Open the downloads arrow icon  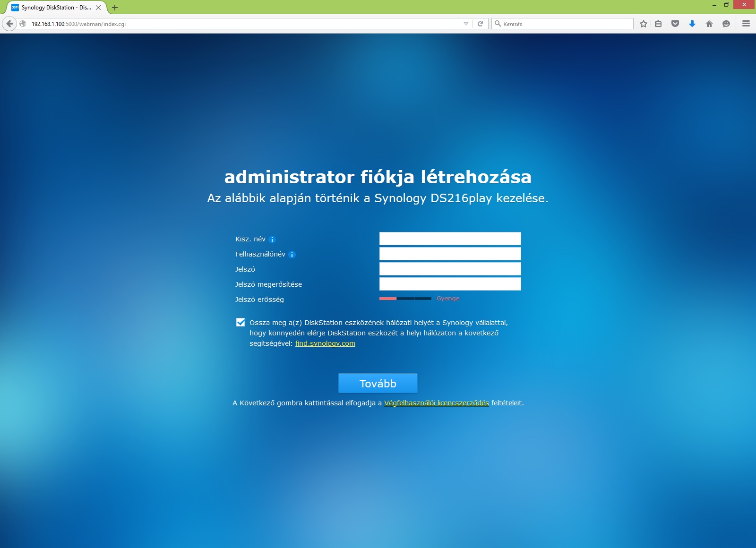692,24
